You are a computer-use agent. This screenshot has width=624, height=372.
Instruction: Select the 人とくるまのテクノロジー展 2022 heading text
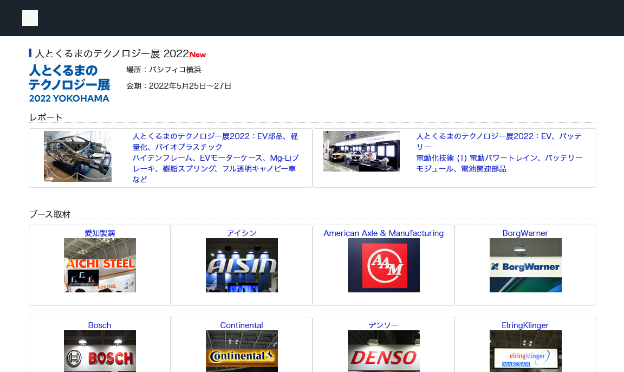point(112,53)
